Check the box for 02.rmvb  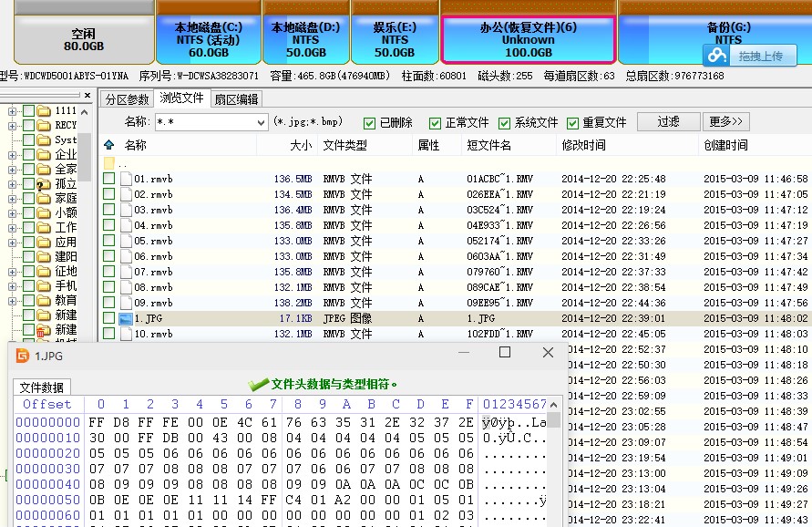point(108,194)
